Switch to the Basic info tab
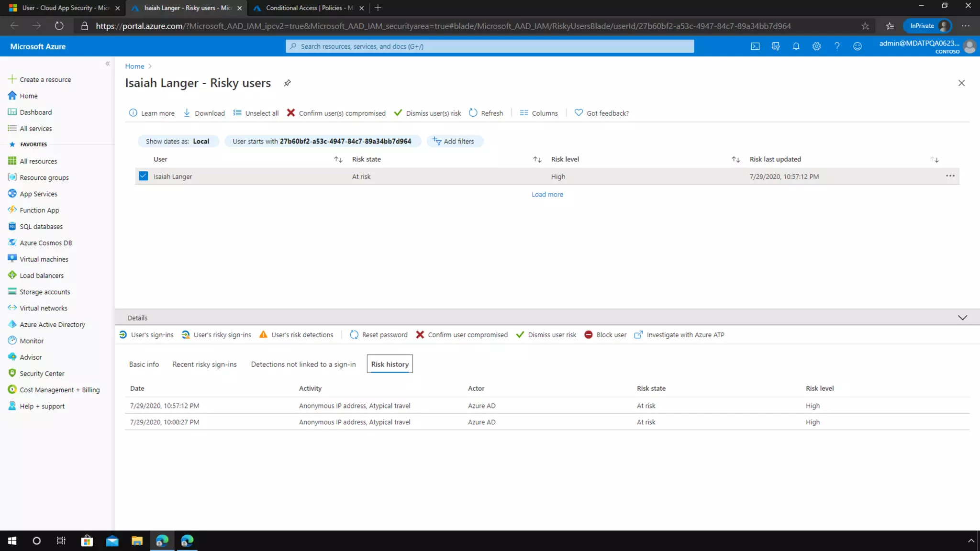 (144, 364)
